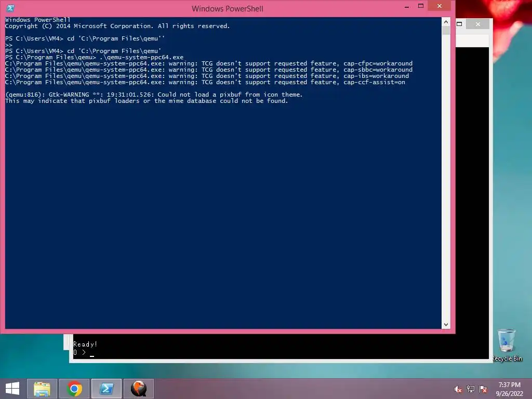Click the Windows PowerShell title text
Viewport: 532px width, 399px height.
[x=228, y=8]
